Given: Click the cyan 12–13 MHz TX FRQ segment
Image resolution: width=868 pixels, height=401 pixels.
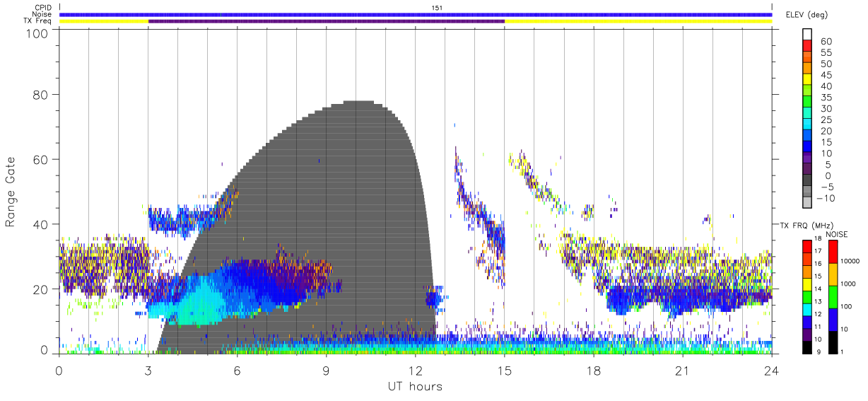Looking at the screenshot, I should 807,309.
